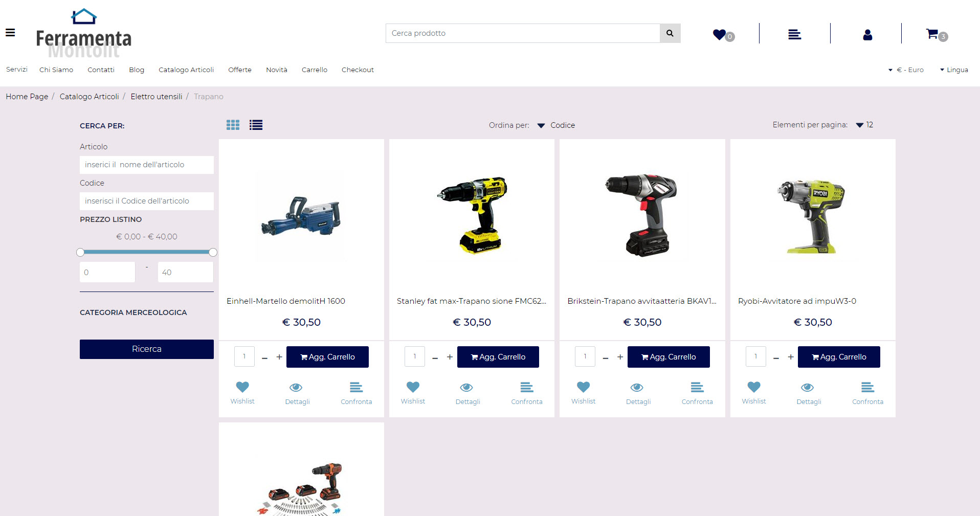Image resolution: width=980 pixels, height=516 pixels.
Task: Open the compare list icon in header
Action: point(794,34)
